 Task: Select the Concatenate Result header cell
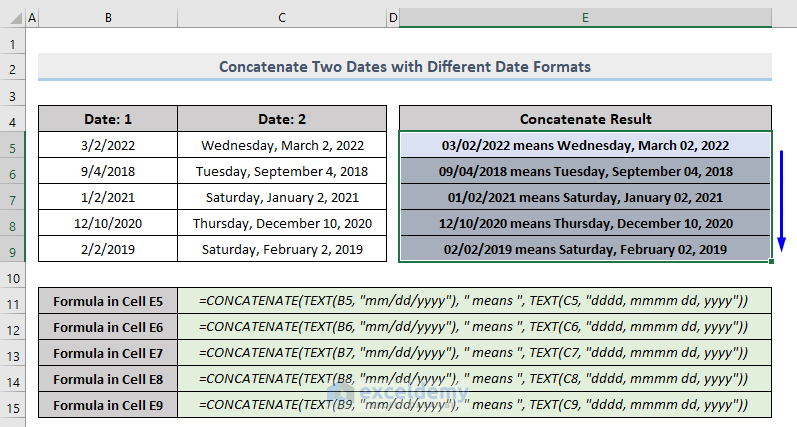tap(585, 119)
